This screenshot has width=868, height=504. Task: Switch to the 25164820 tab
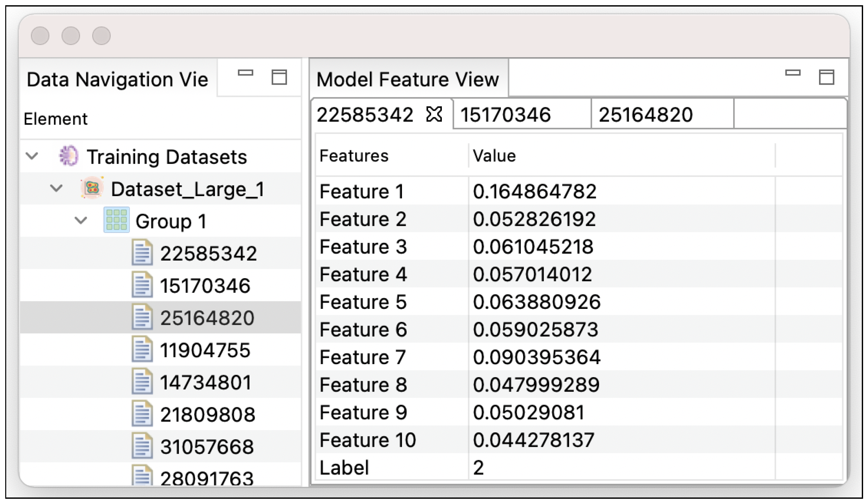pos(645,115)
